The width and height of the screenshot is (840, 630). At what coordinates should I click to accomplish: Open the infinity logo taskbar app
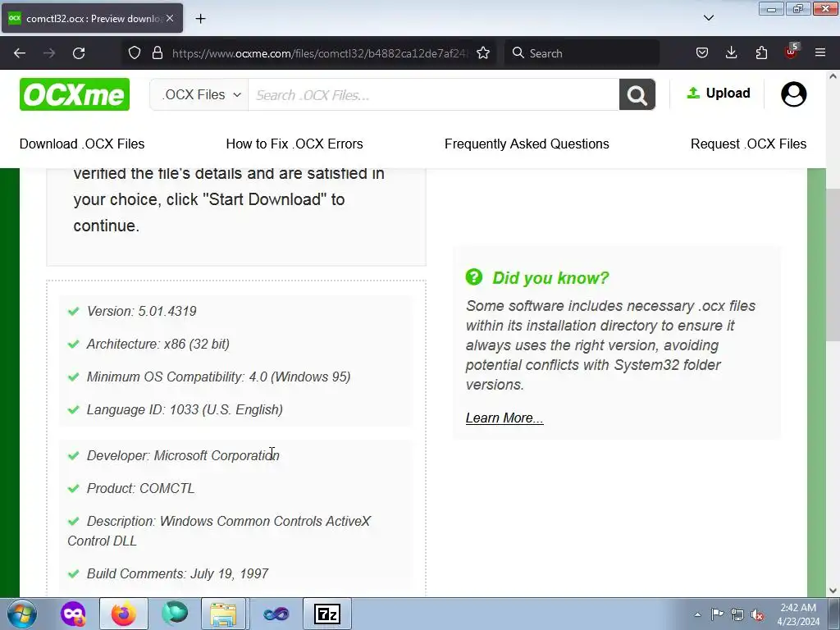coord(276,614)
